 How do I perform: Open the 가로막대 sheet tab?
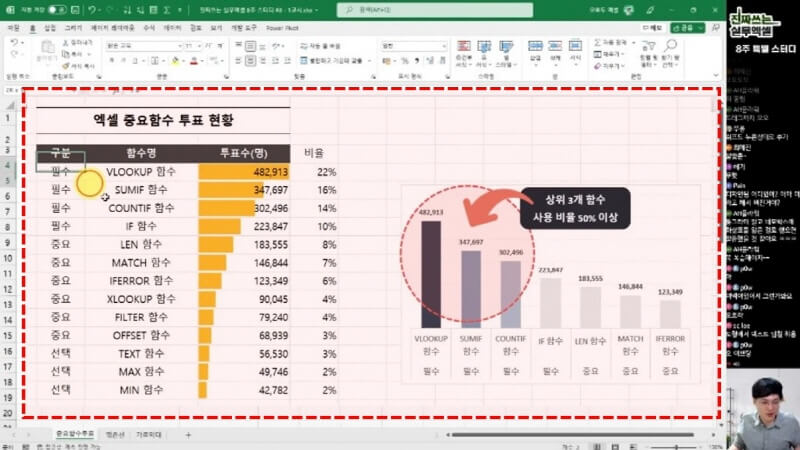tap(148, 435)
